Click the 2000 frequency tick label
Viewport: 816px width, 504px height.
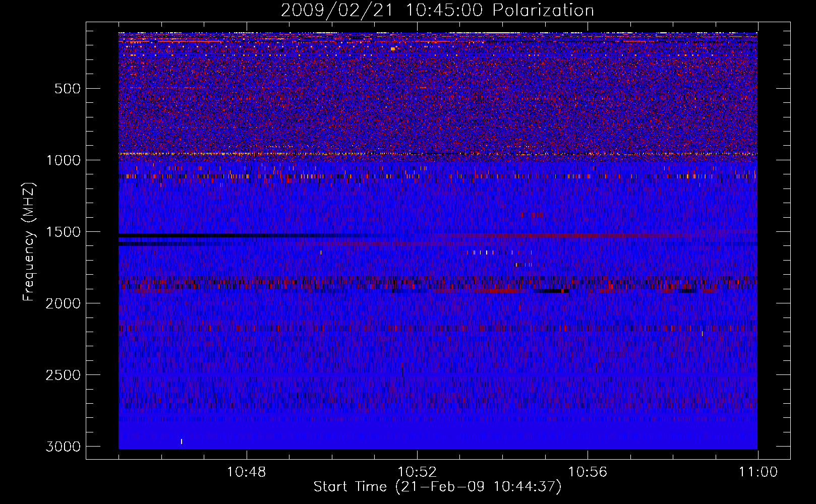(x=63, y=303)
